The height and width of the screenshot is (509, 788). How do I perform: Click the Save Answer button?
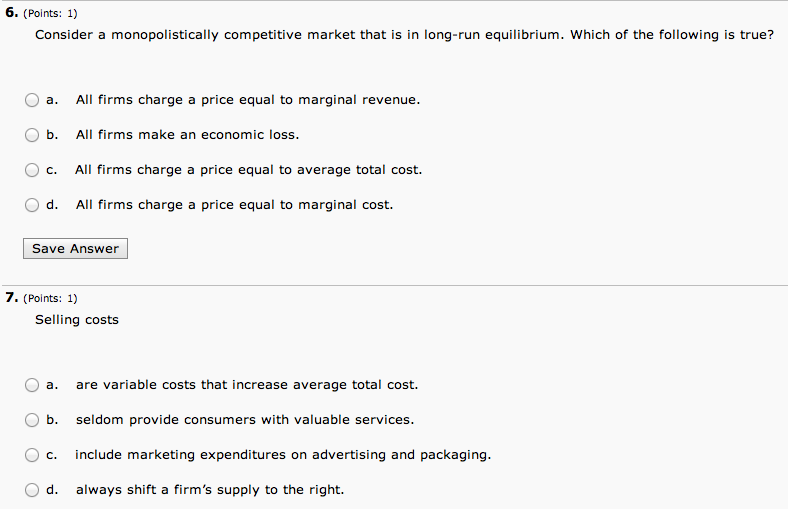[x=75, y=249]
